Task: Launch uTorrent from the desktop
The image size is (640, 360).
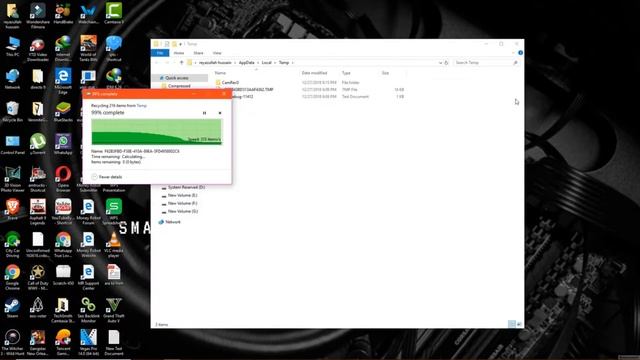Action: tap(38, 145)
